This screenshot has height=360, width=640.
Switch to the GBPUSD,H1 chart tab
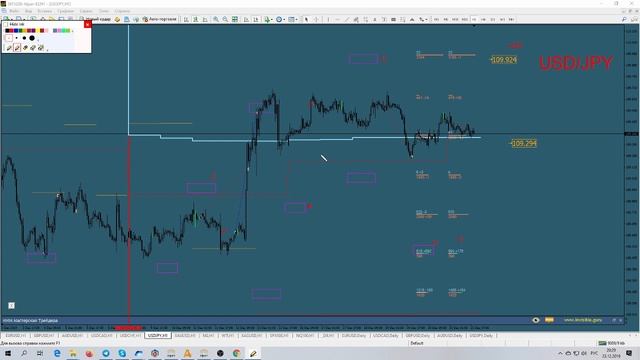click(x=43, y=336)
